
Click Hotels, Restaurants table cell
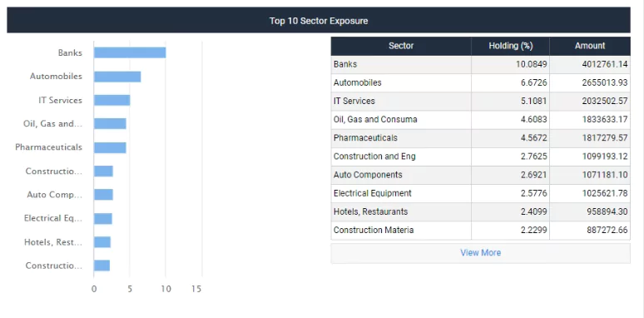coord(401,211)
